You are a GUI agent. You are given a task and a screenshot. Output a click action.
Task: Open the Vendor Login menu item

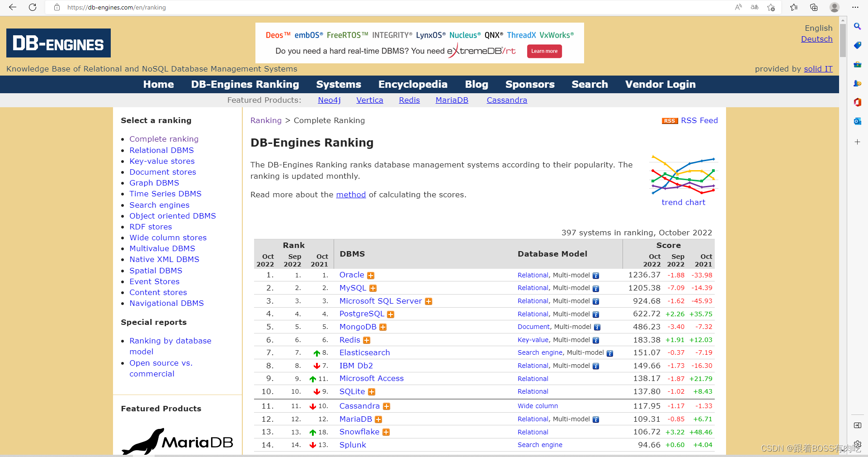pos(660,84)
